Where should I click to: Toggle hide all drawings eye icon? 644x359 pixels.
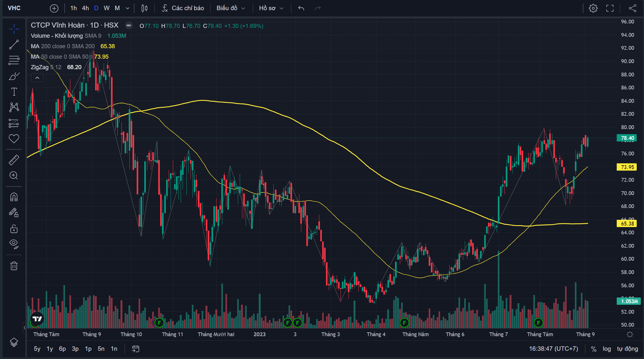click(14, 244)
